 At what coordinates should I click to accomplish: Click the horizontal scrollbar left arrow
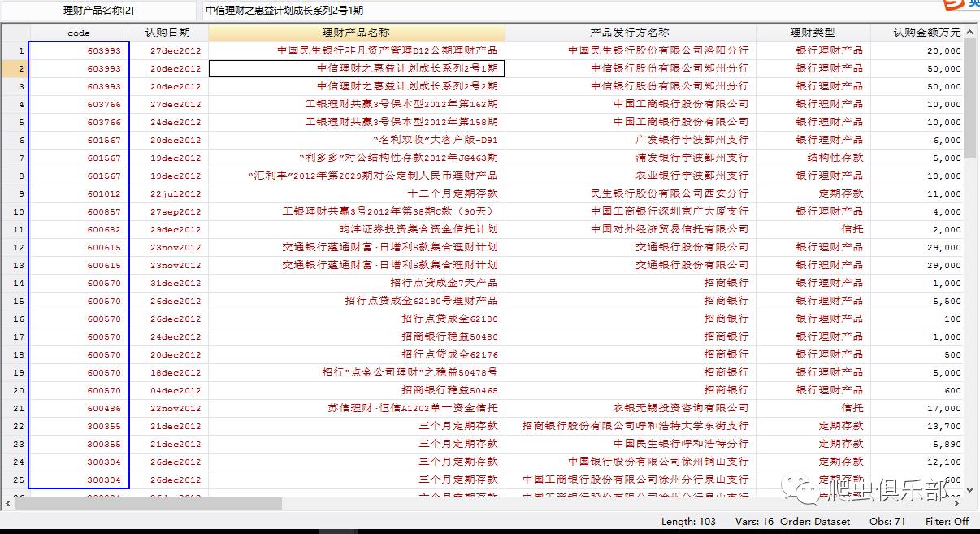pyautogui.click(x=7, y=504)
